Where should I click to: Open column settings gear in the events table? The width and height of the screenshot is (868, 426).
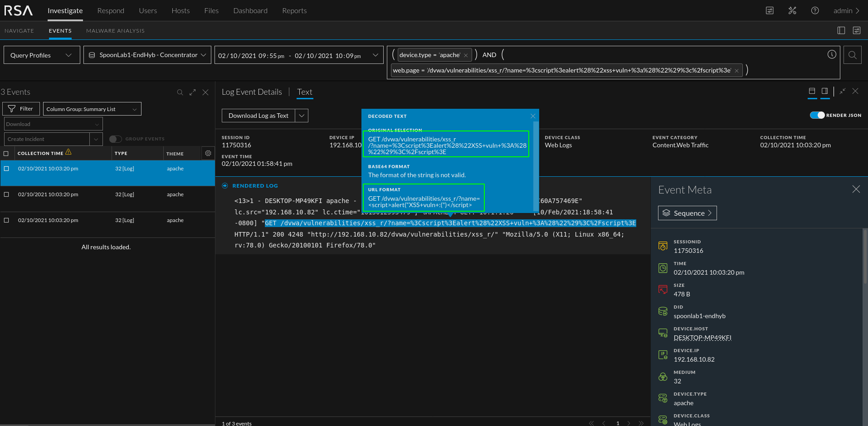208,153
